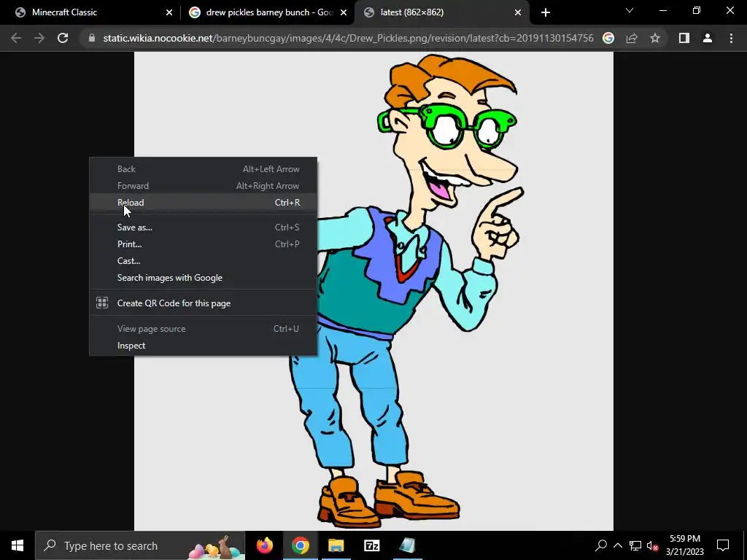Open the side panel icon
This screenshot has height=560, width=747.
tap(684, 38)
